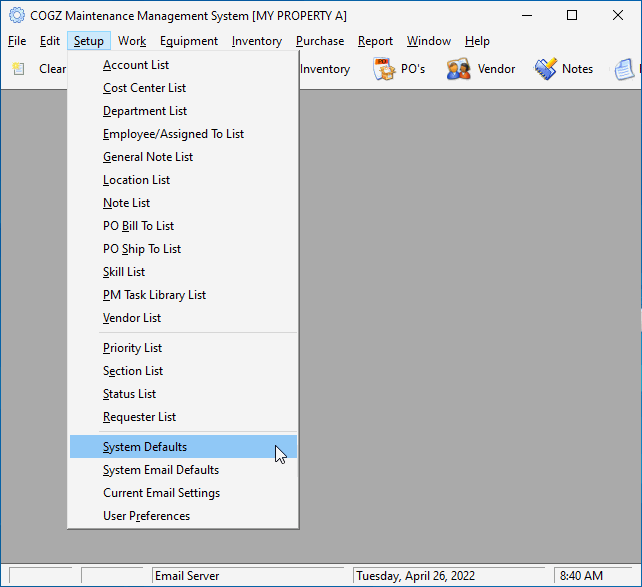This screenshot has height=587, width=642.
Task: Open PM Task Library List
Action: point(183,295)
